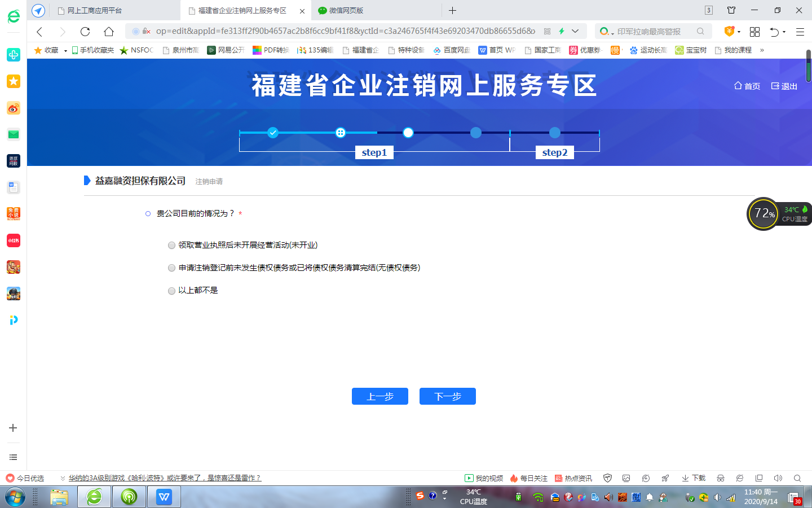This screenshot has width=812, height=508.
Task: Open the yellow star favorites sidebar icon
Action: click(x=14, y=81)
